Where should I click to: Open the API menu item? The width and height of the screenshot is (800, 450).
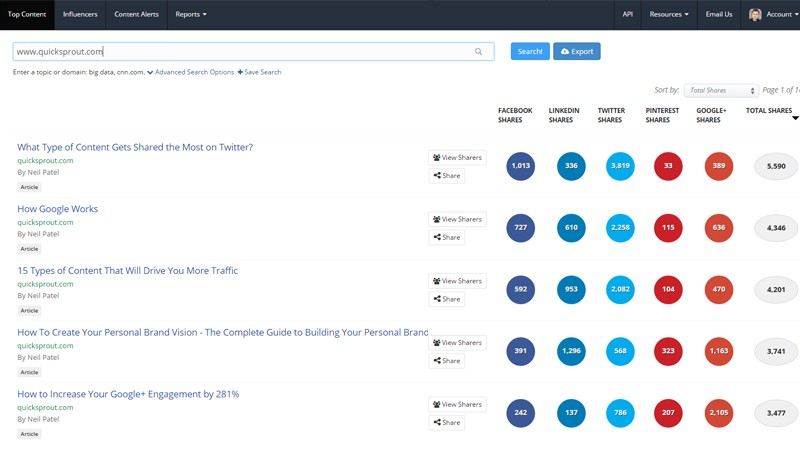point(628,14)
